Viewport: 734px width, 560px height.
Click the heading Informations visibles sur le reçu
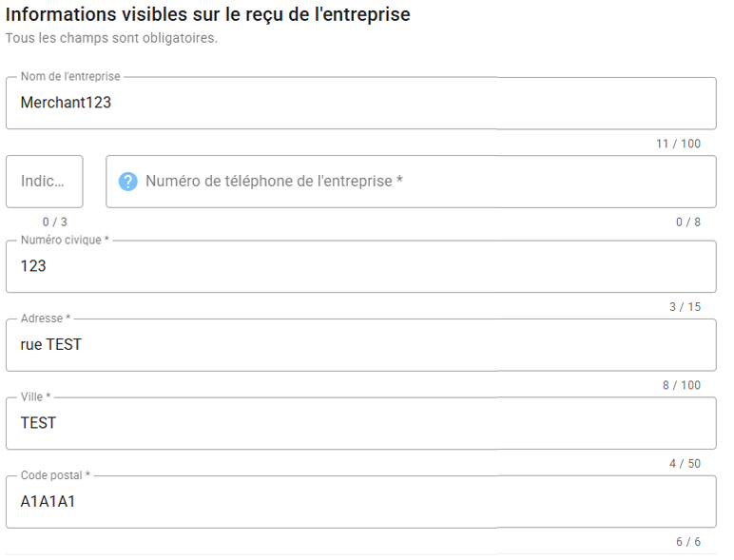coord(208,15)
